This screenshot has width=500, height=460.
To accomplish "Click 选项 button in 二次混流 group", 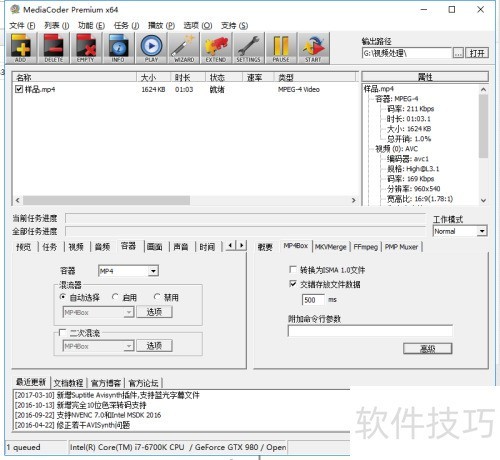I will tap(154, 346).
